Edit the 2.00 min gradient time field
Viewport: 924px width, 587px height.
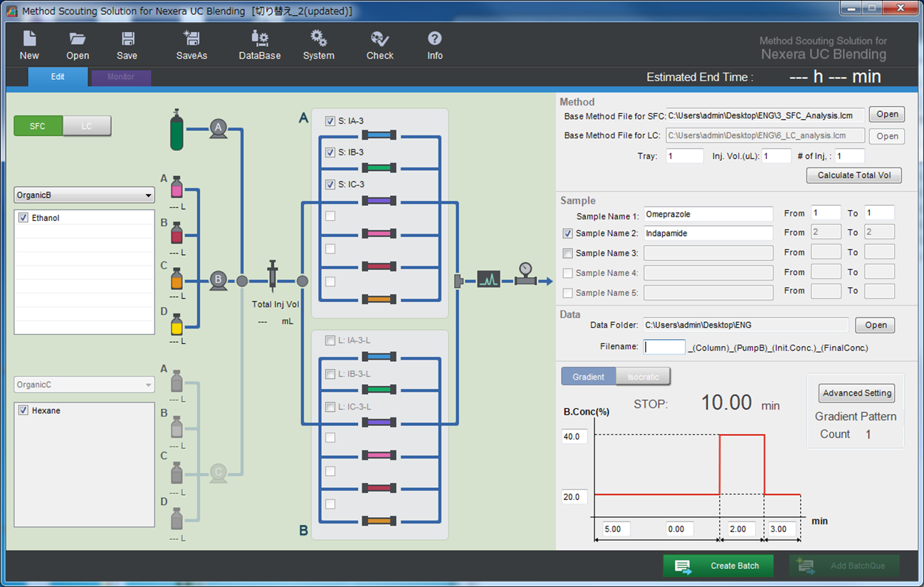(742, 529)
